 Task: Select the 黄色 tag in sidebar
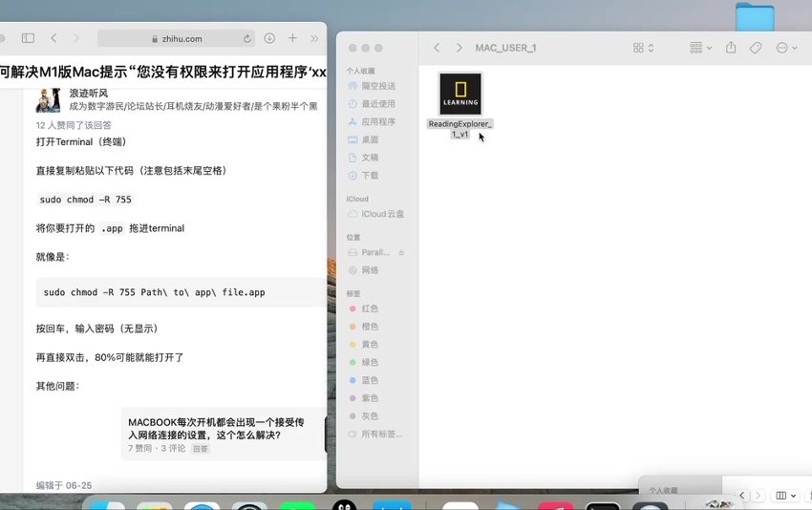[370, 345]
